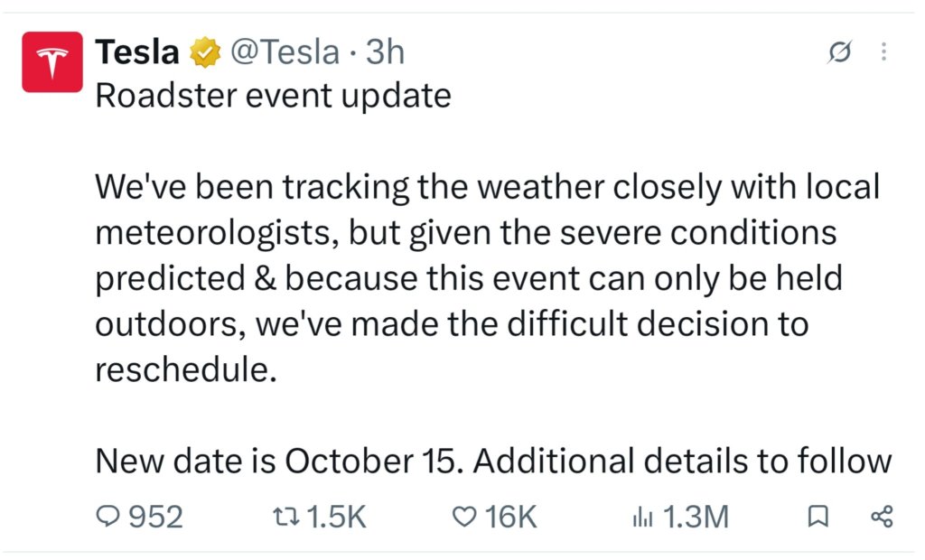Open the view analytics bar-chart icon

tap(642, 518)
